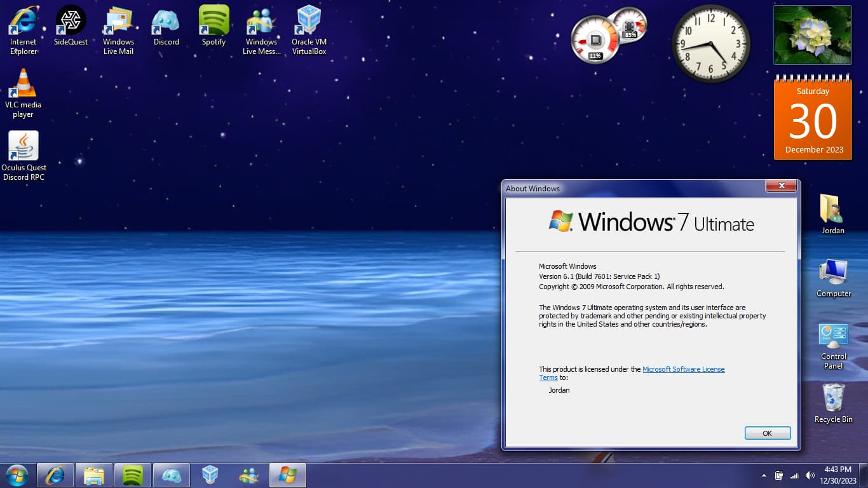
Task: Click the 'Copyright © 2009 Microsoft Corporation' line
Action: [631, 287]
